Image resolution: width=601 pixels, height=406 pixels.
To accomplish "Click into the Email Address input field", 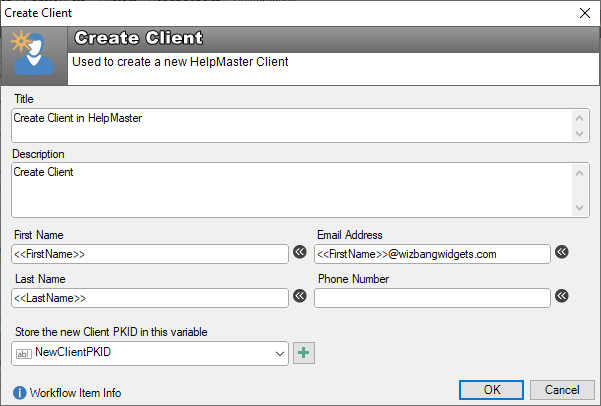I will (x=432, y=254).
